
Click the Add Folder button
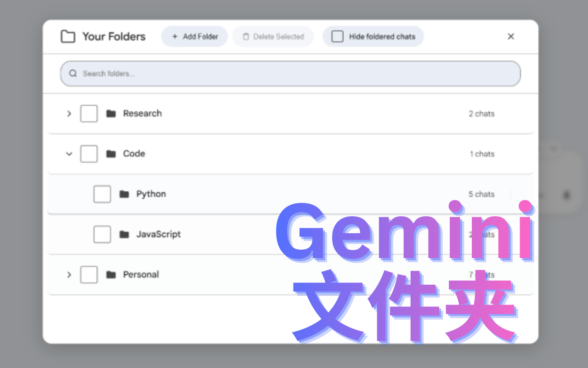click(194, 36)
